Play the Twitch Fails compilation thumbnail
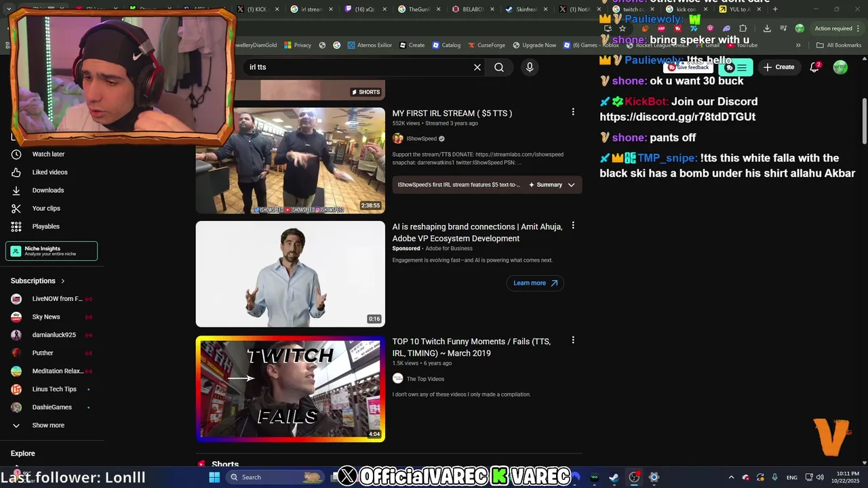This screenshot has height=488, width=868. pyautogui.click(x=290, y=389)
